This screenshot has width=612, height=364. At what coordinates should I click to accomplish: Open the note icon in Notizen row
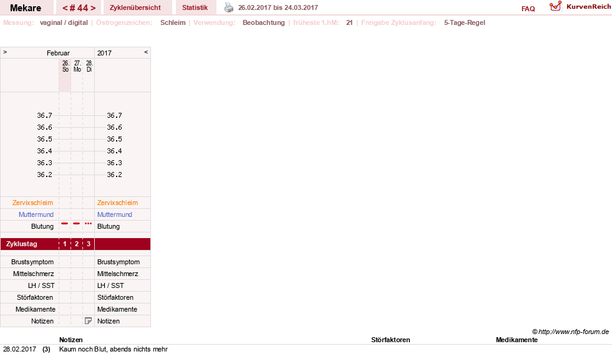pos(88,321)
